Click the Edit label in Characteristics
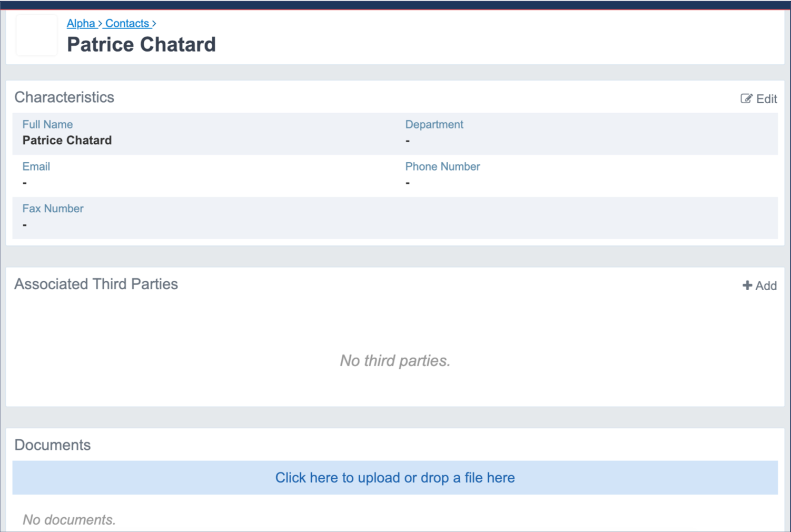The height and width of the screenshot is (532, 791). coord(767,99)
